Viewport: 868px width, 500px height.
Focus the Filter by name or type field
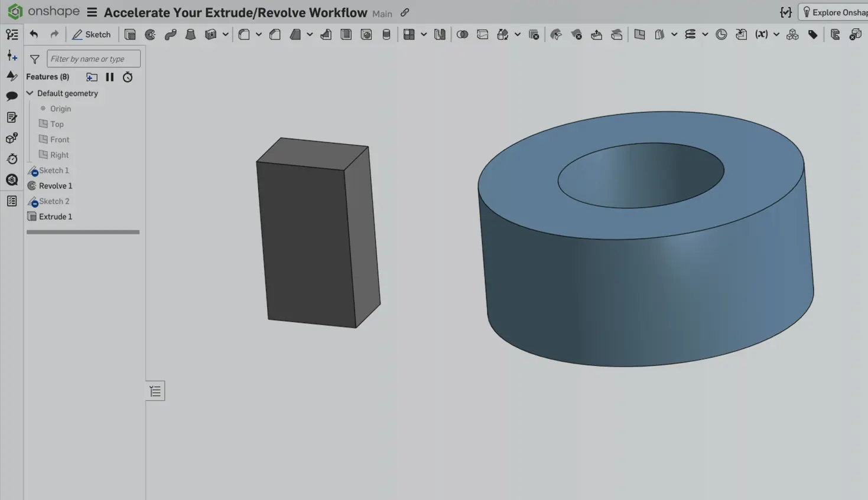[93, 58]
